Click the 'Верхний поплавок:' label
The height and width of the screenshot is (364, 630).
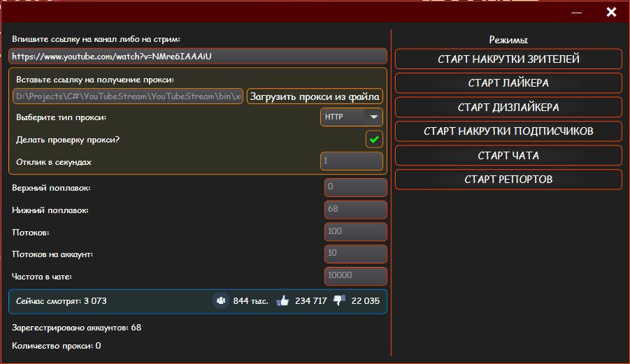51,188
